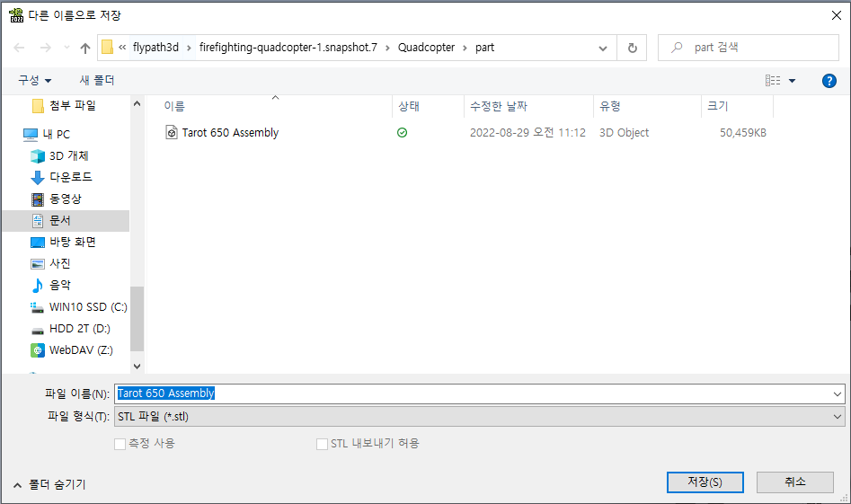The width and height of the screenshot is (851, 504).
Task: Collapse folders with 폴더 숨기기
Action: [49, 484]
